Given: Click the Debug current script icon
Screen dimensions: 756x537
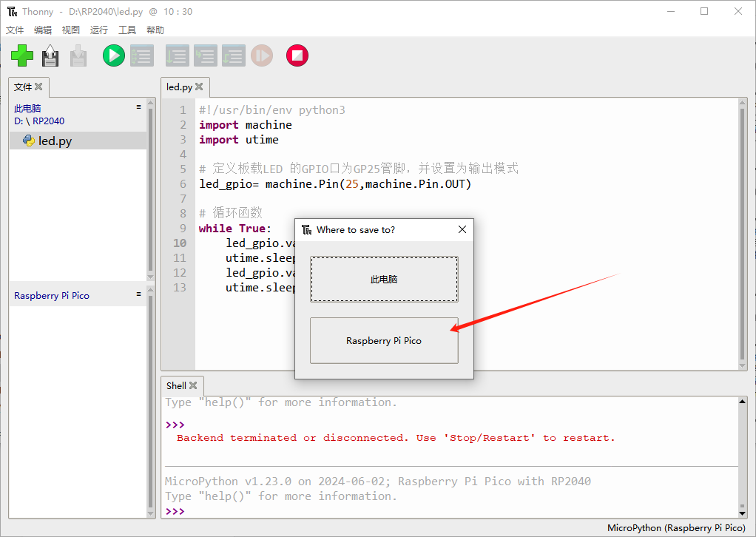Looking at the screenshot, I should pyautogui.click(x=142, y=55).
